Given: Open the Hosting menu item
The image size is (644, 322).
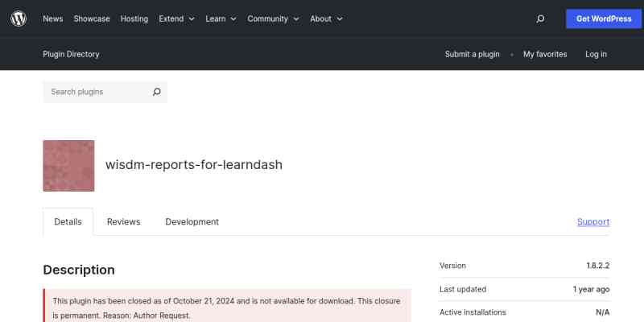Looking at the screenshot, I should (134, 19).
